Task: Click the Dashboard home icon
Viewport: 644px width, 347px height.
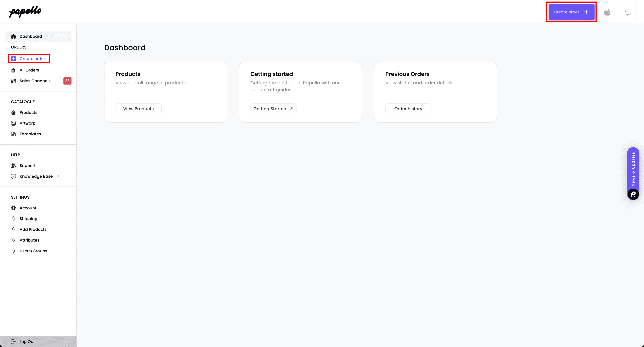Action: (13, 36)
